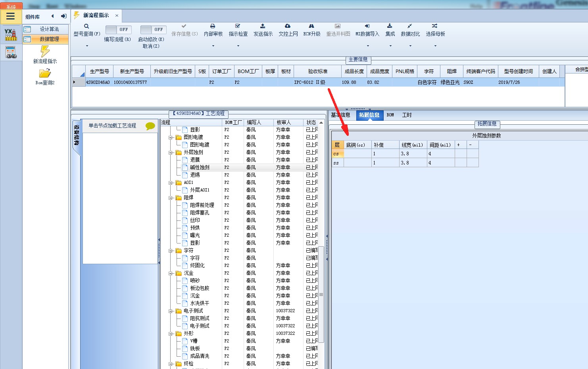Open dropdown arrow under 内部审核
This screenshot has width=588, height=369.
click(x=213, y=46)
